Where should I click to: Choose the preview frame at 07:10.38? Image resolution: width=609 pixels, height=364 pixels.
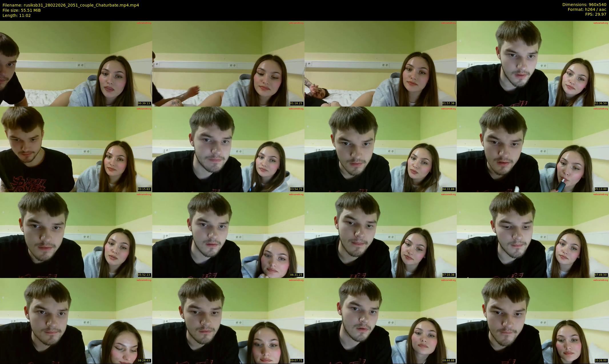pos(380,235)
